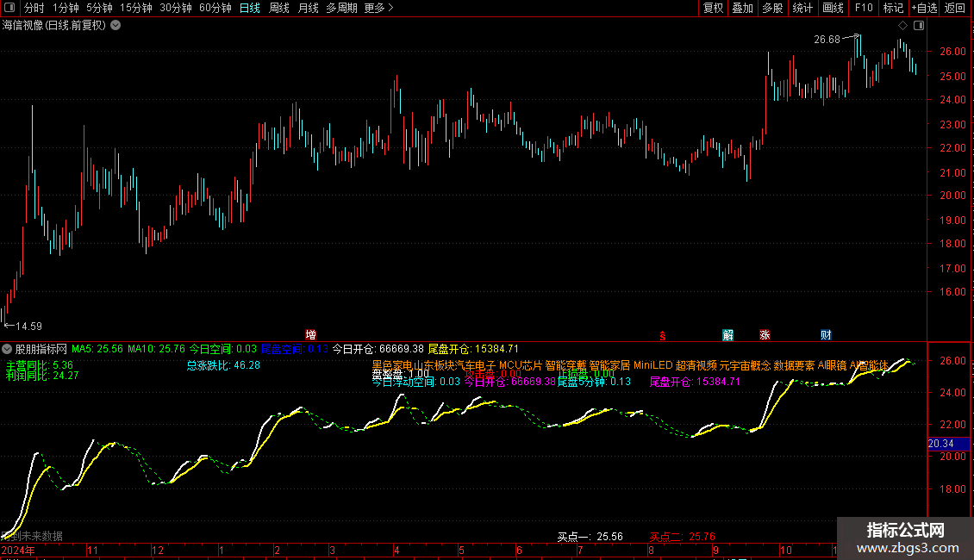Click the blue 财 financial marker
This screenshot has height=560, width=974.
tap(826, 335)
